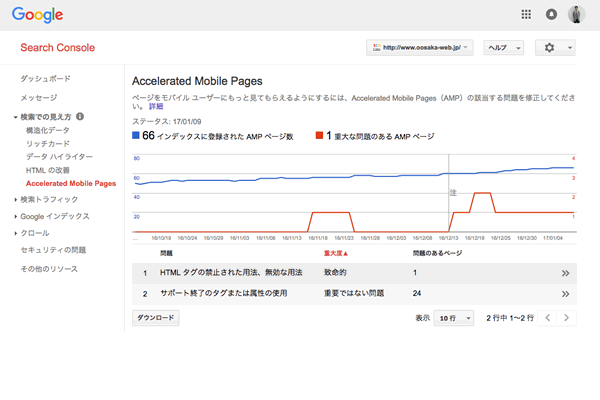Viewport: 600px width, 400px height.
Task: Sort by 重大度 column header
Action: coord(336,253)
